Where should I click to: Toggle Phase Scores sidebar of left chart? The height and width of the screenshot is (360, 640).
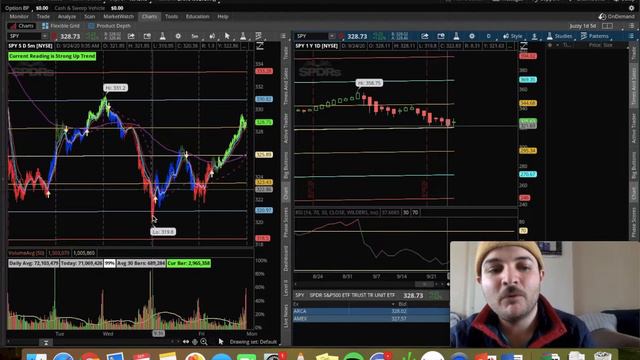point(286,222)
